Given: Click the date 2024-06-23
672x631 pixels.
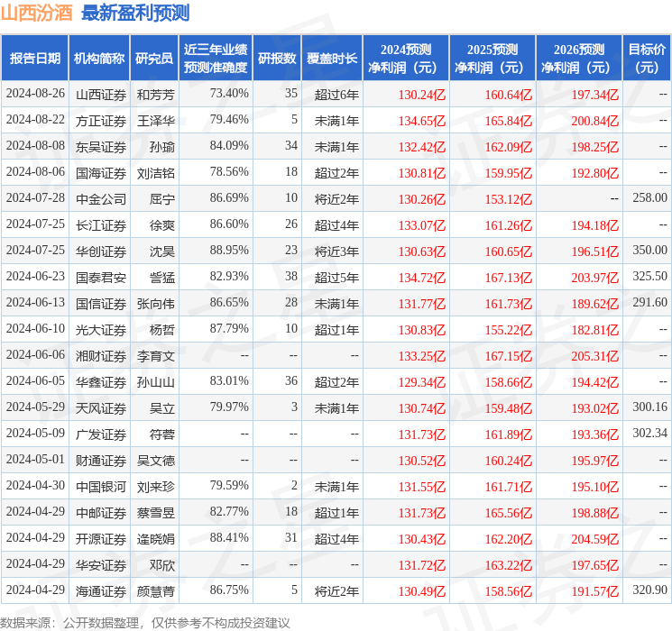Looking at the screenshot, I should [35, 276].
